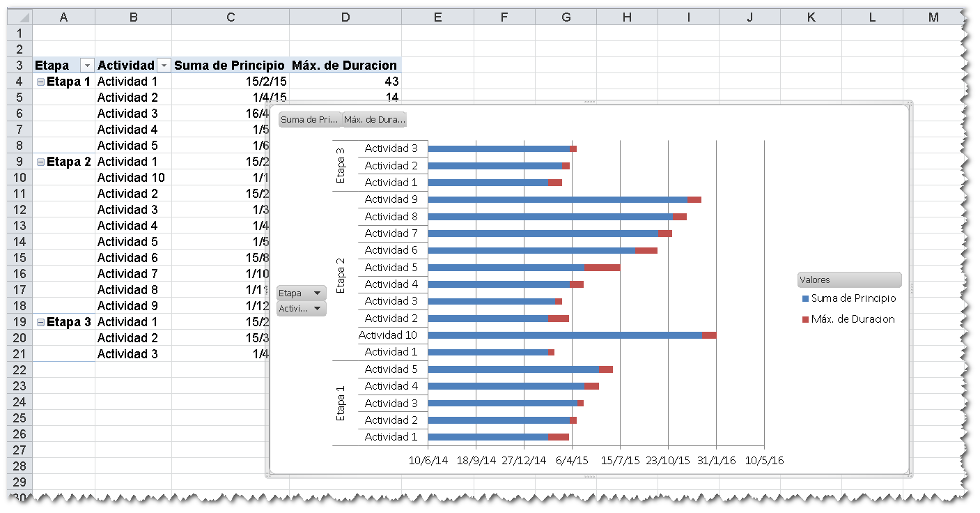This screenshot has width=980, height=513.
Task: Select the cell with value 43
Action: coord(345,82)
